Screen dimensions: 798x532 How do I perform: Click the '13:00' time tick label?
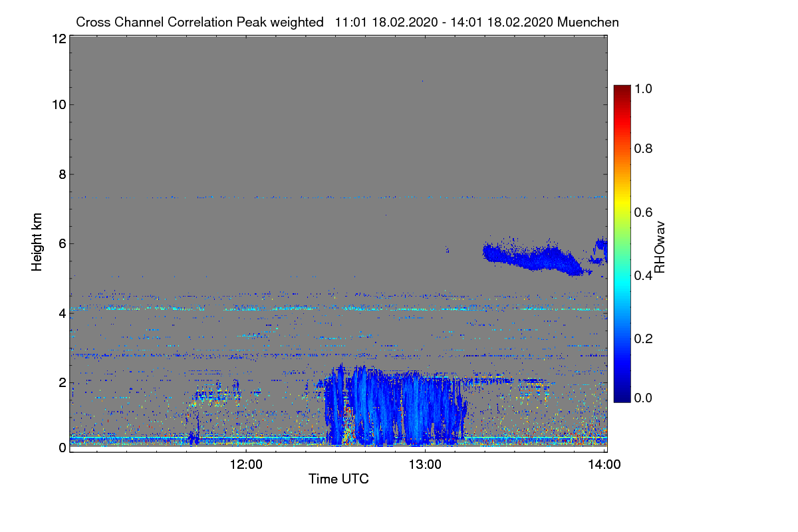coord(426,464)
